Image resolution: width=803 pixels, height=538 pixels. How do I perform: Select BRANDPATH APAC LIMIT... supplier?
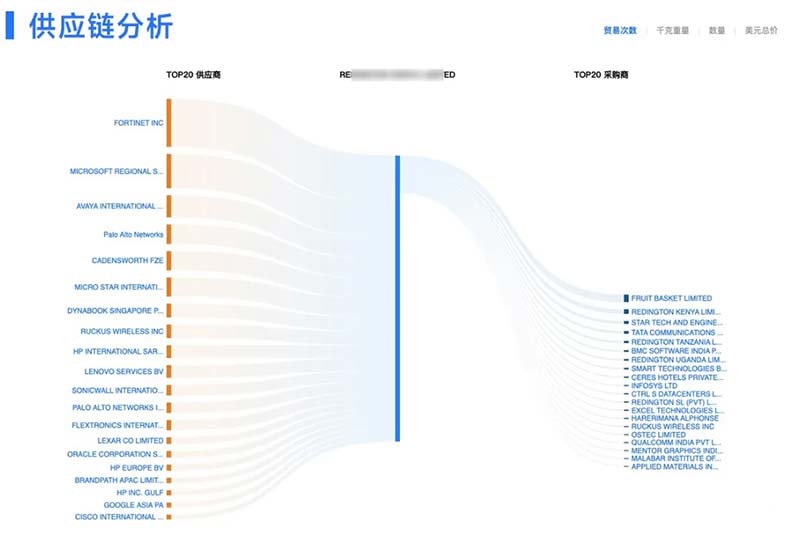[x=119, y=481]
